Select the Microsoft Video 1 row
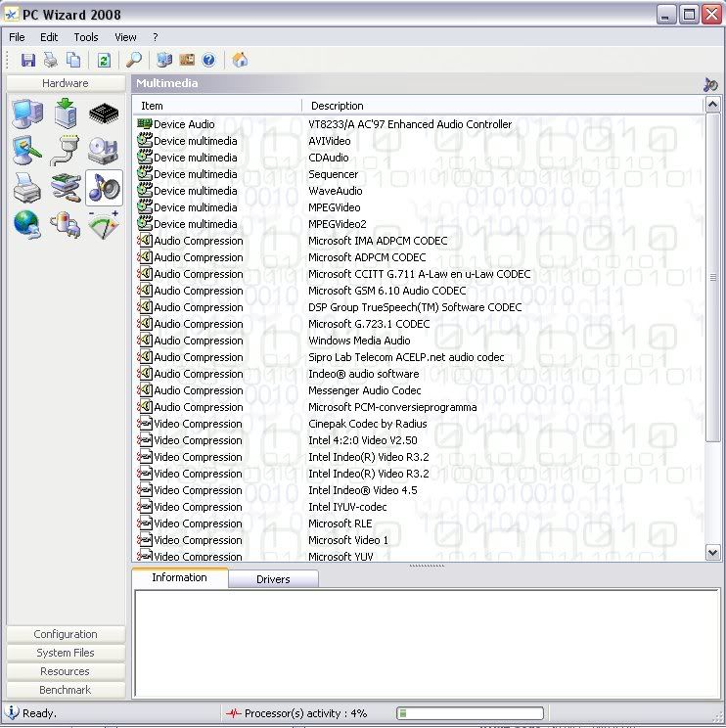Image resolution: width=726 pixels, height=728 pixels. coord(420,540)
